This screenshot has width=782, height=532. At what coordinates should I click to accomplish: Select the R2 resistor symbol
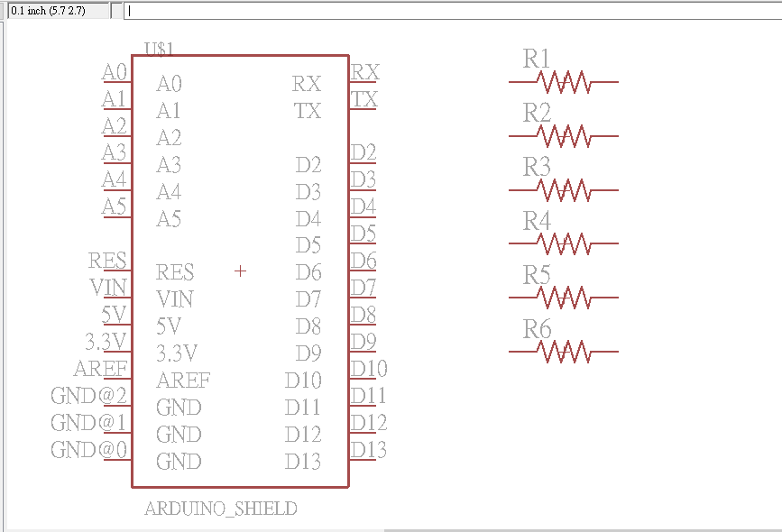[564, 136]
